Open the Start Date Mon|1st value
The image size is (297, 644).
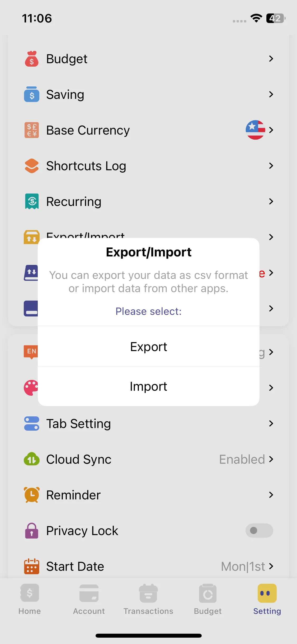coord(243,566)
